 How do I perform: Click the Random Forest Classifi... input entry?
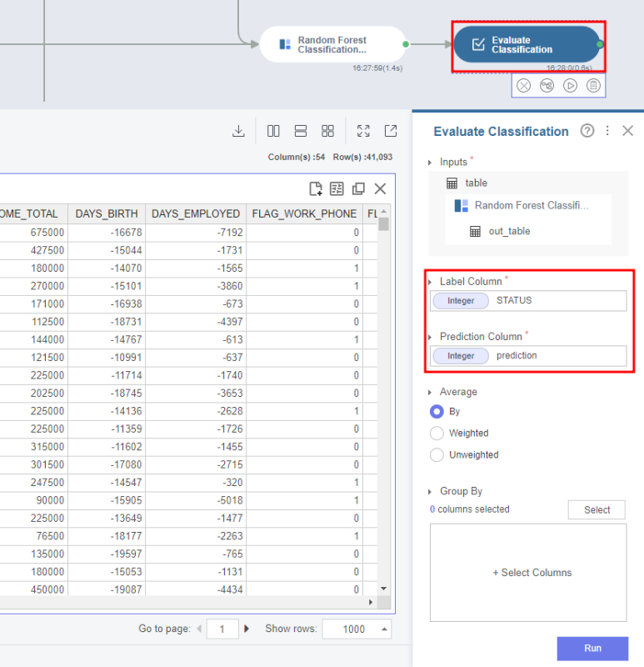click(528, 206)
